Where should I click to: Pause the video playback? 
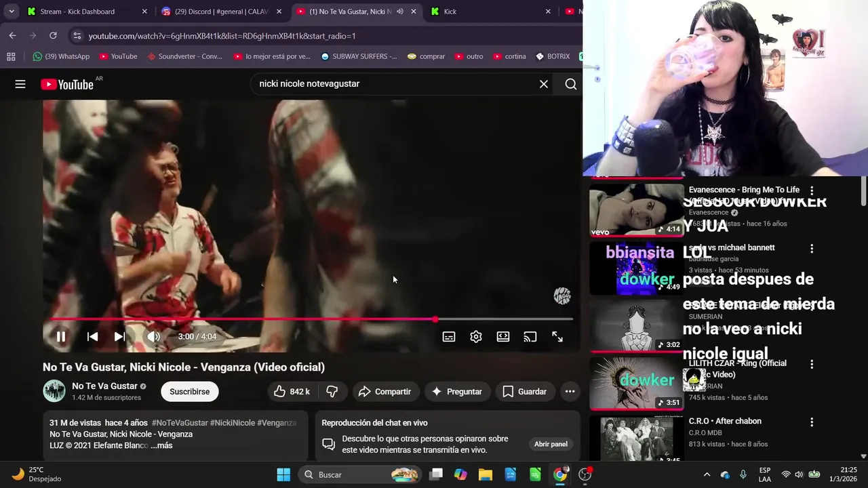[61, 336]
